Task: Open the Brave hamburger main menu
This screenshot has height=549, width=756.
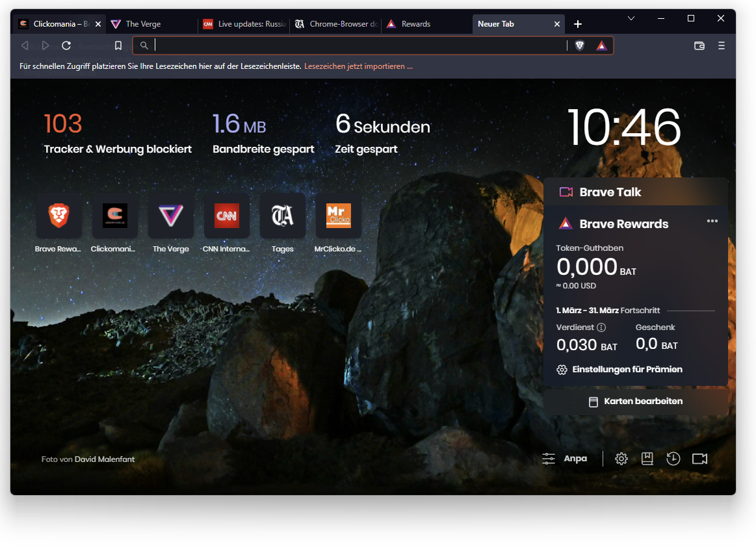Action: tap(721, 45)
